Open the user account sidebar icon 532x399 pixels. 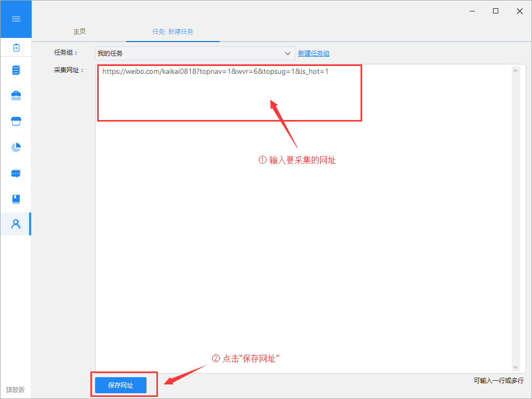click(16, 224)
